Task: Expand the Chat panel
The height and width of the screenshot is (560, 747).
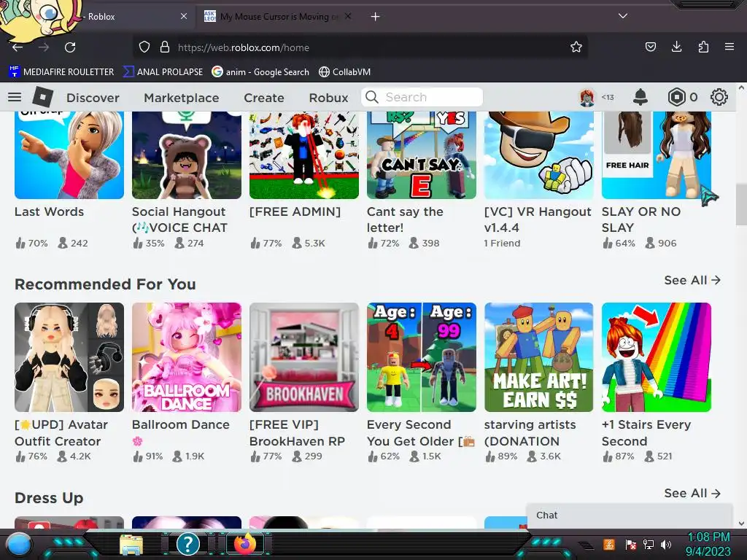Action: point(629,516)
